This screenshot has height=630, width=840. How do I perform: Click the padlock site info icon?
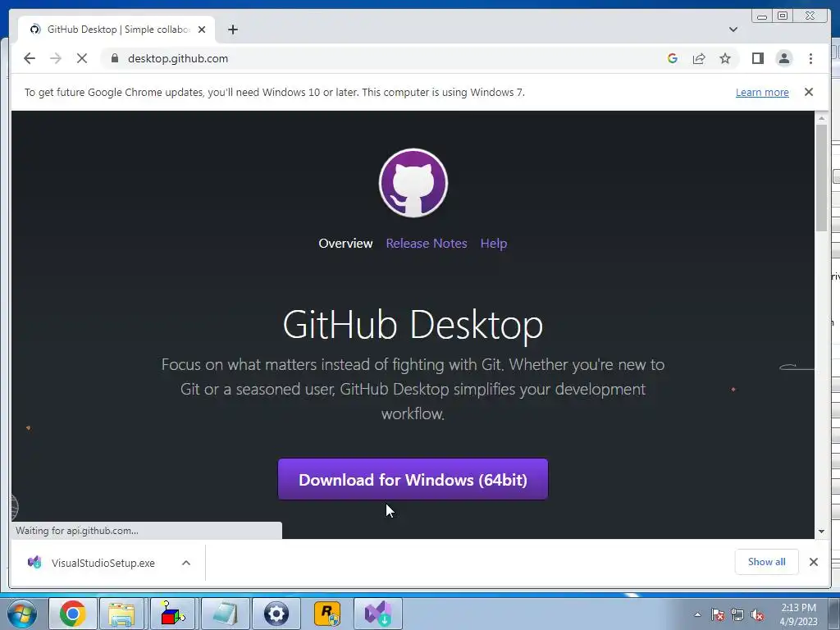coord(115,58)
